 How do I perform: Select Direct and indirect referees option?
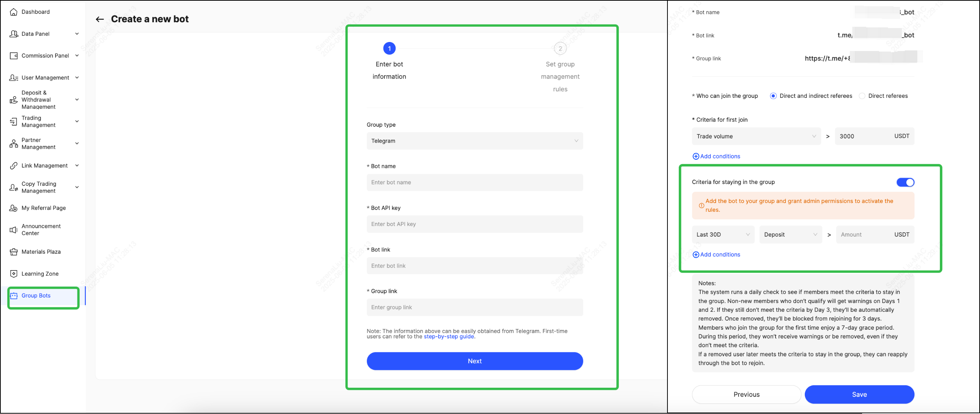tap(773, 96)
